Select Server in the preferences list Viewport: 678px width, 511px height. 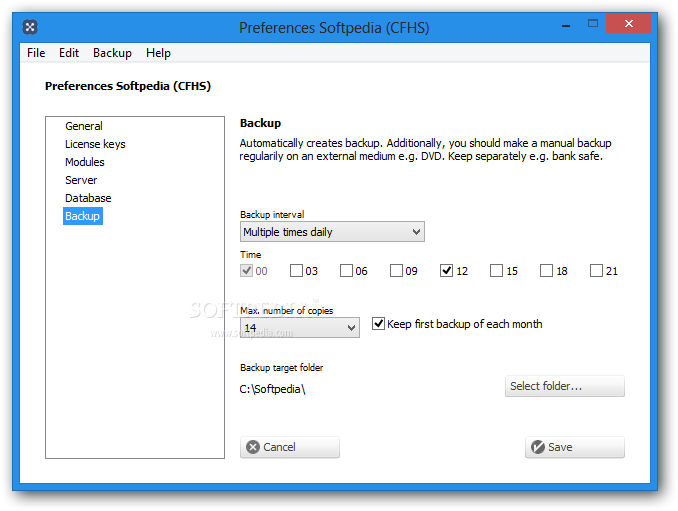click(81, 180)
